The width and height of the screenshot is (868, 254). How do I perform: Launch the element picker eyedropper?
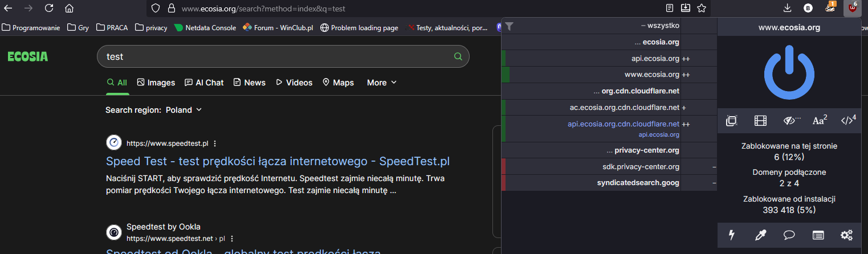point(760,235)
